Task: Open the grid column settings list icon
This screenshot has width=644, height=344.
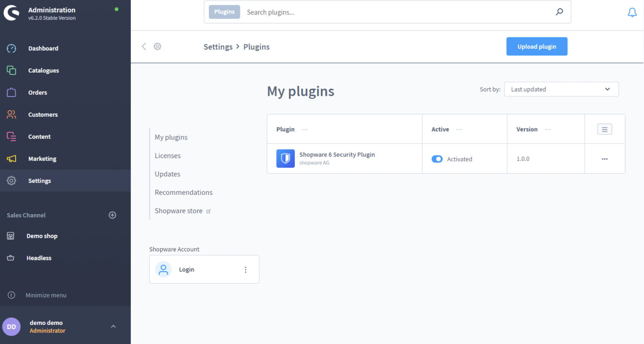Action: tap(604, 129)
